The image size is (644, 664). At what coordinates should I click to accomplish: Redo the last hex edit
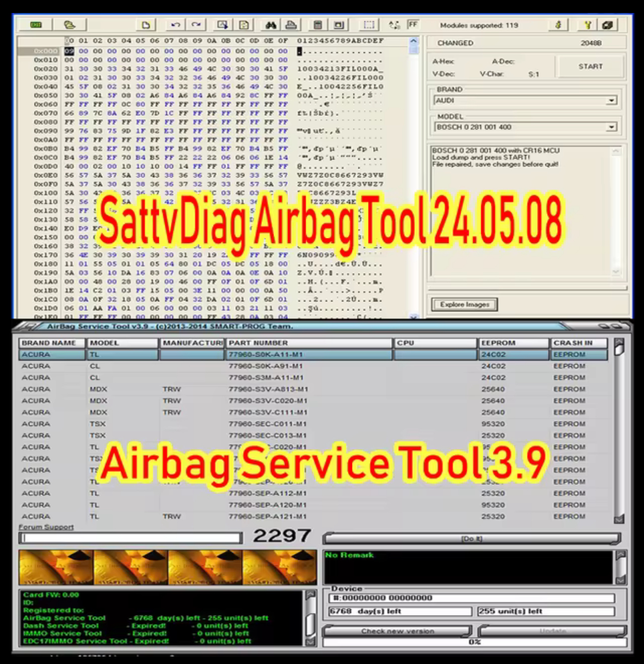tap(196, 25)
